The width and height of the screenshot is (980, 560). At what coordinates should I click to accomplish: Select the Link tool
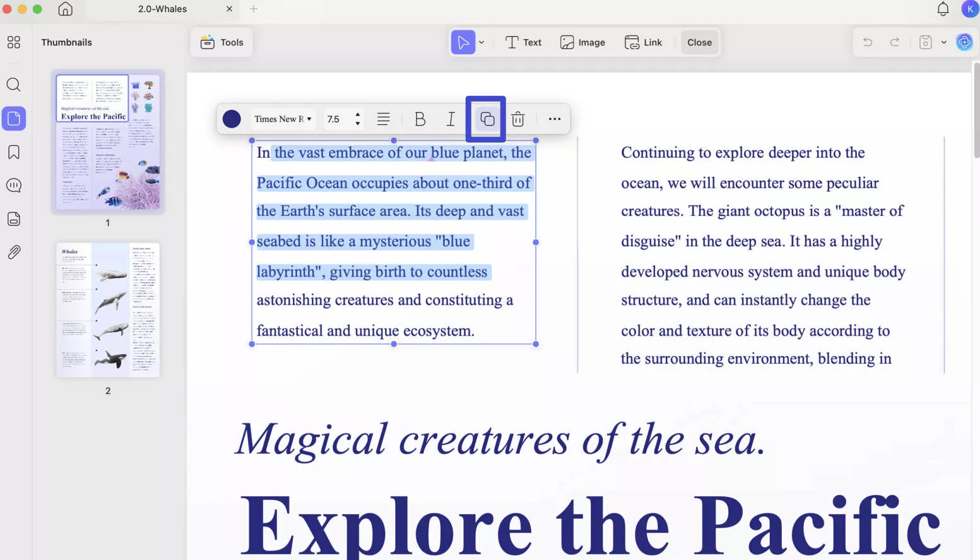point(644,42)
